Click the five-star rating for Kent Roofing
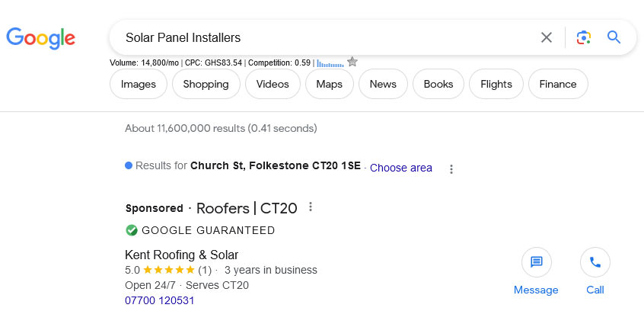The width and height of the screenshot is (644, 311). tap(169, 271)
